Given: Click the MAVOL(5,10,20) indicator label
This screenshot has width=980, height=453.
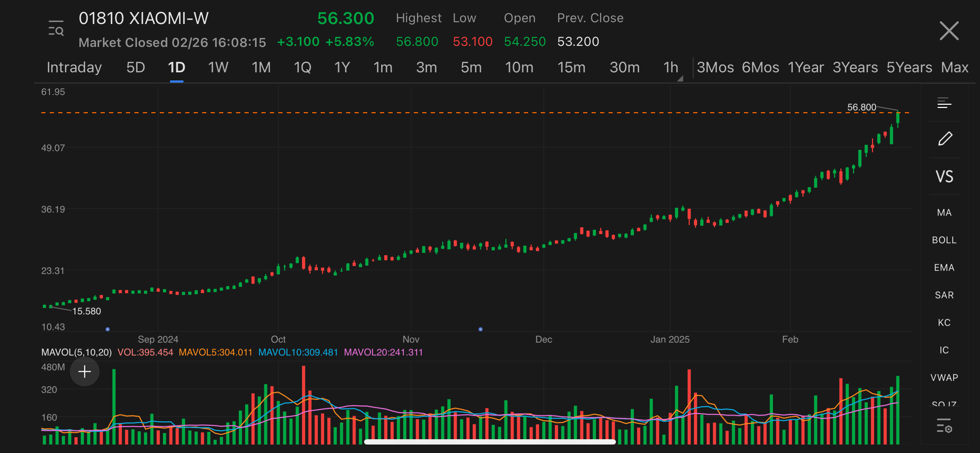Looking at the screenshot, I should (x=76, y=352).
